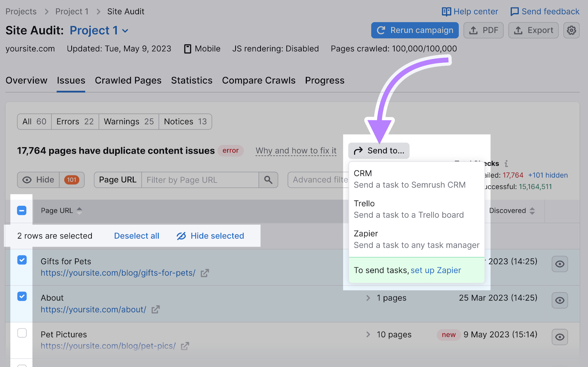Uncheck the Gifts for Pets row
Viewport: 588px width, 367px height.
[22, 260]
